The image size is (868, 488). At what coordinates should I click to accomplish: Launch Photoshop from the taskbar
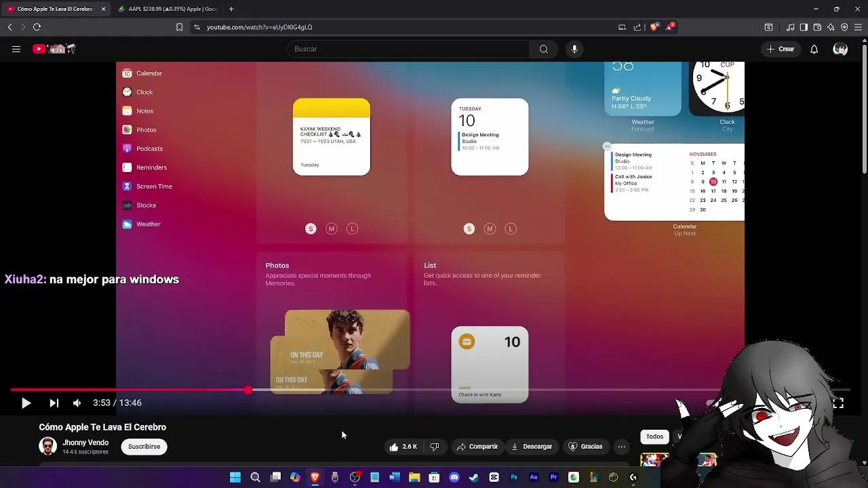pos(514,477)
